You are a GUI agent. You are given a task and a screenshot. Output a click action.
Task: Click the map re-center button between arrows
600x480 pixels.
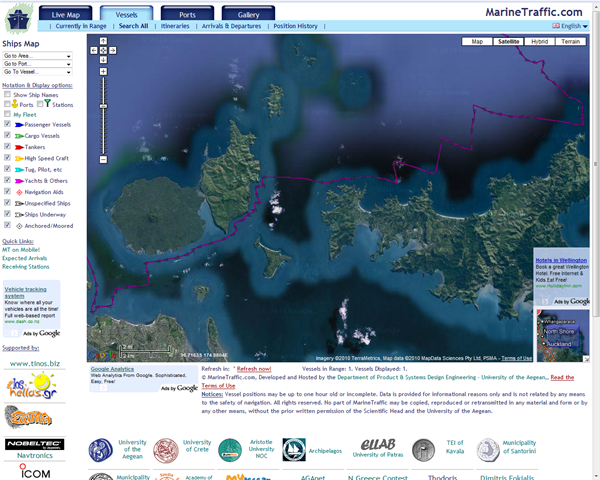pyautogui.click(x=103, y=51)
